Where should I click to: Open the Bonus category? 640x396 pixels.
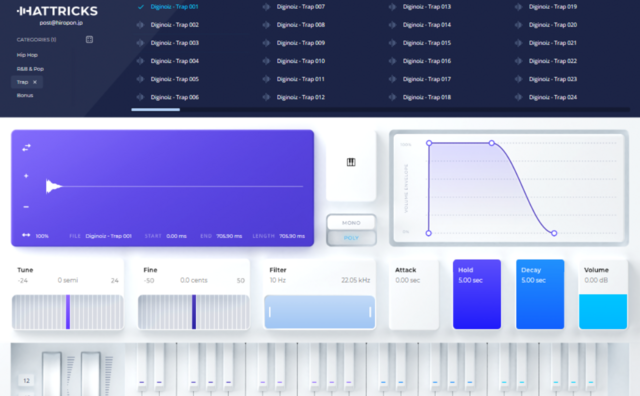25,95
